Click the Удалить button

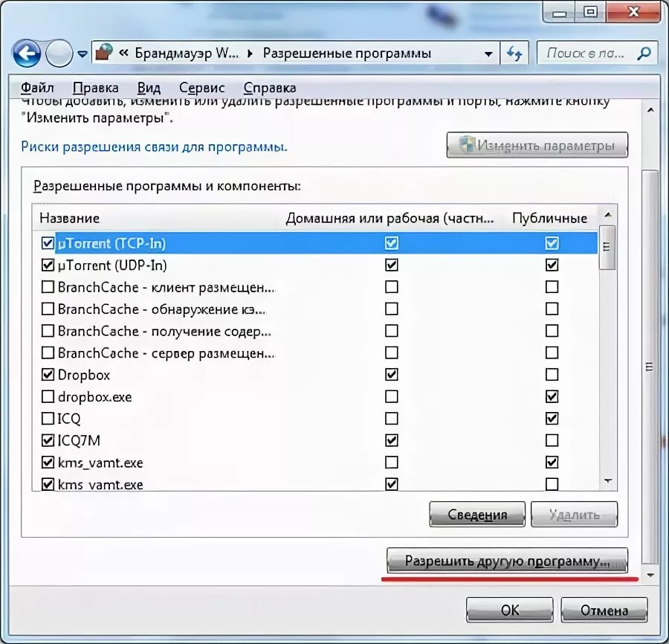(574, 515)
